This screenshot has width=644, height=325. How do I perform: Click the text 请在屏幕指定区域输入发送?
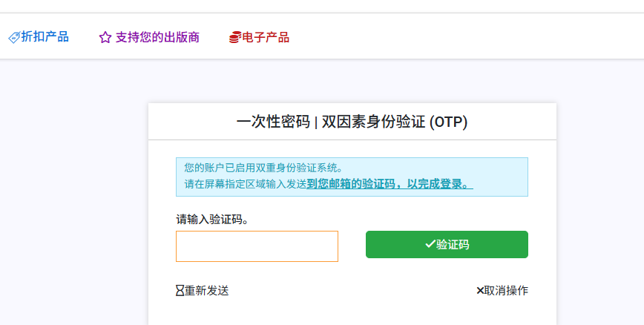[x=245, y=184]
